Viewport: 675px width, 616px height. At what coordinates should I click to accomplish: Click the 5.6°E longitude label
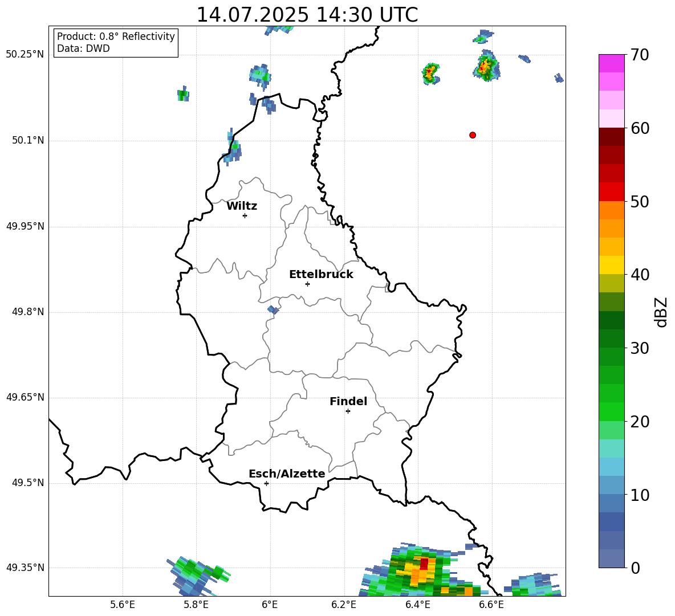coord(123,605)
